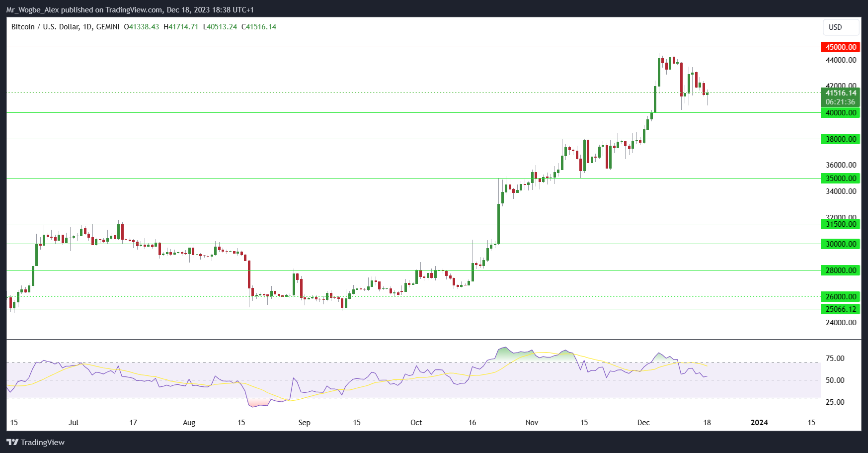Click the 36000.00 price scale value
The width and height of the screenshot is (868, 453).
point(841,165)
